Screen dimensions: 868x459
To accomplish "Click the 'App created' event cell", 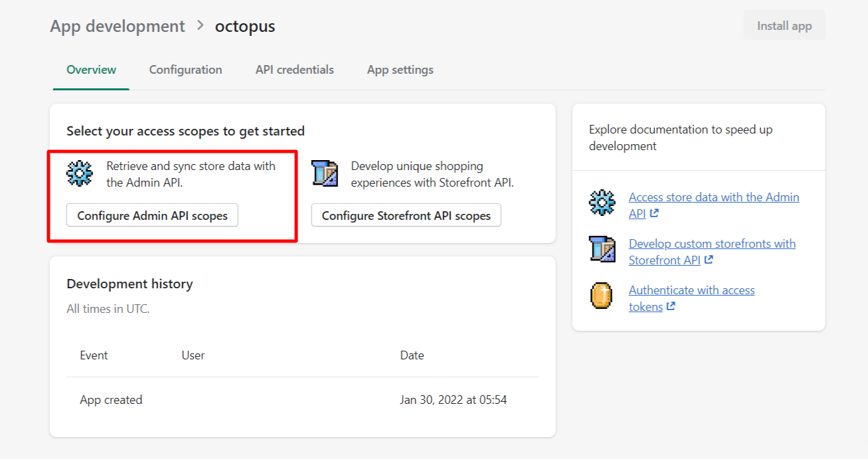I will click(x=111, y=400).
